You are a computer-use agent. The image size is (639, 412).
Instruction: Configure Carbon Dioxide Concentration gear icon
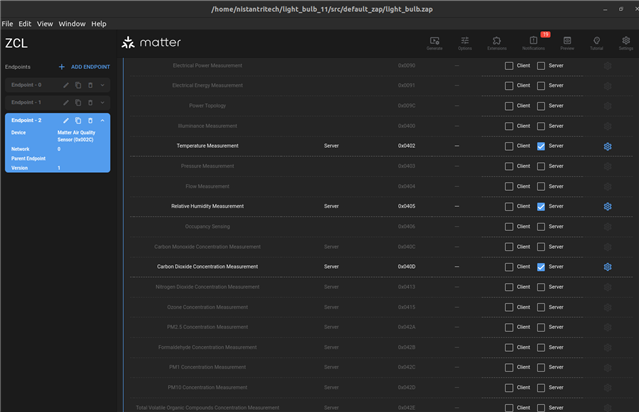click(607, 267)
